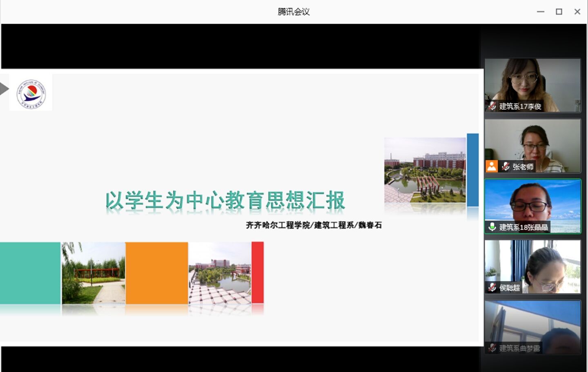Click muted microphone icon next to 张老师
This screenshot has height=372, width=588.
coord(506,166)
